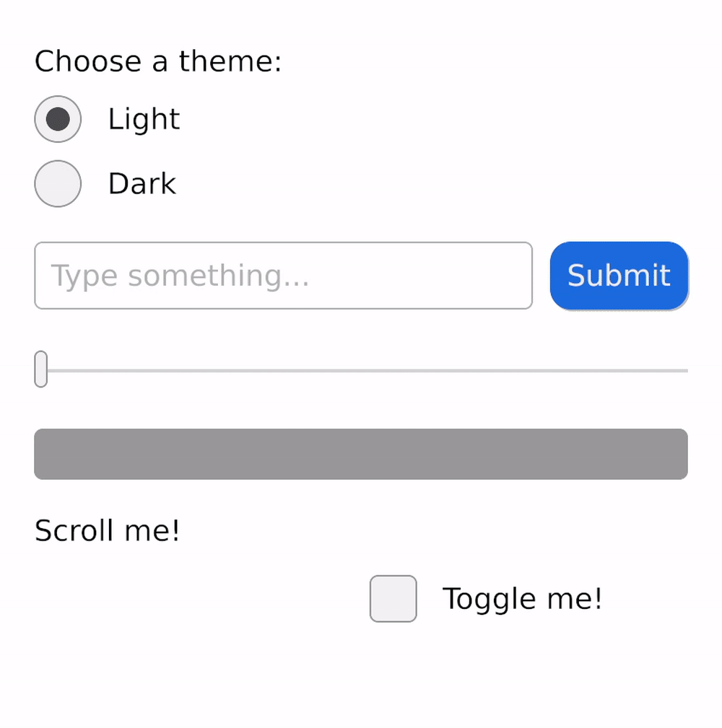Click the 'Light' label text
The height and width of the screenshot is (728, 722).
(x=144, y=119)
